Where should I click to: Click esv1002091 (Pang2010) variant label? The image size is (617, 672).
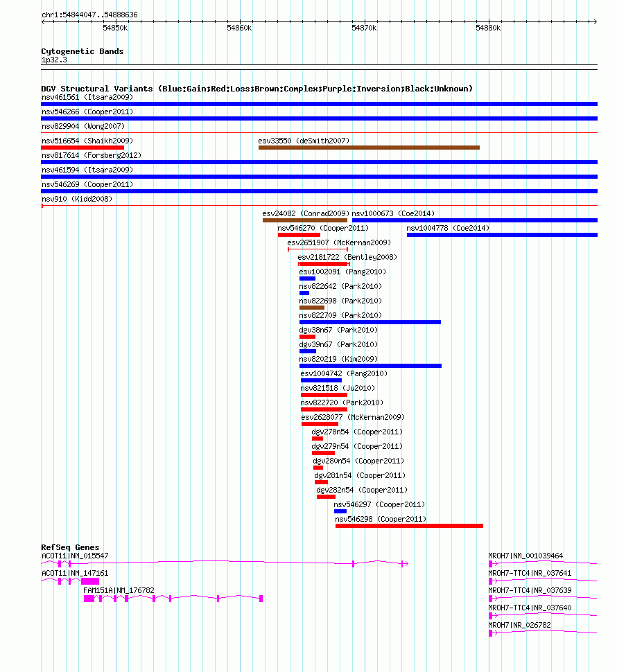(342, 272)
